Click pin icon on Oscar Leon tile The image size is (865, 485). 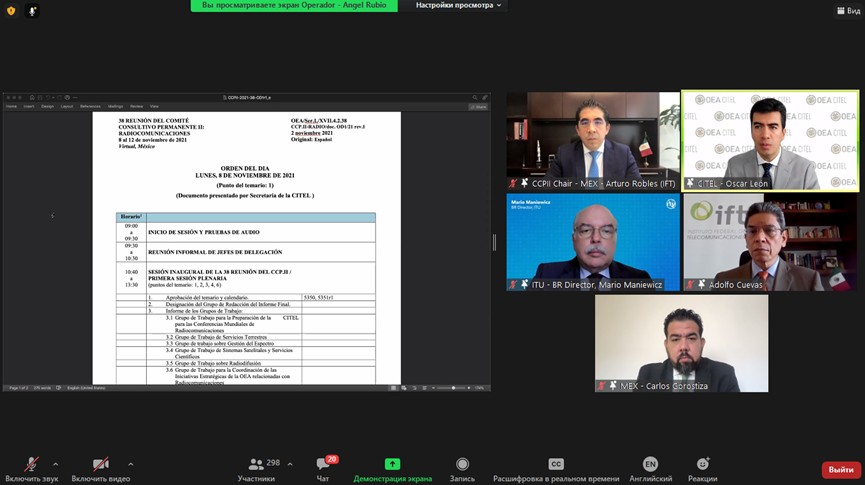[x=690, y=183]
